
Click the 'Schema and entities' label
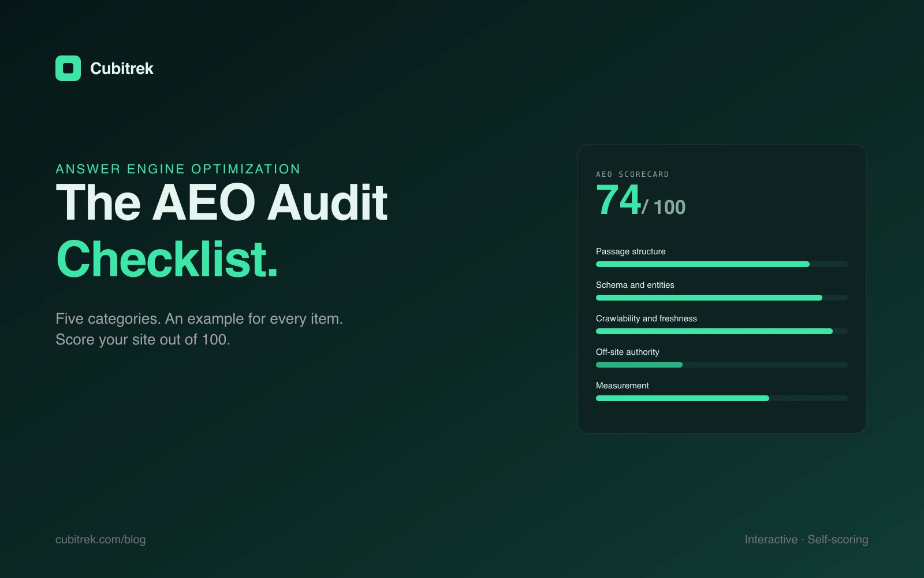635,285
